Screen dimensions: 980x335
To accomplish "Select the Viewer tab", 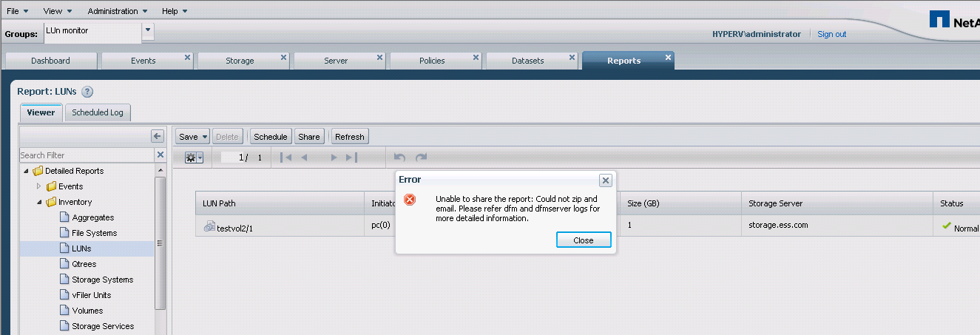I will 41,112.
